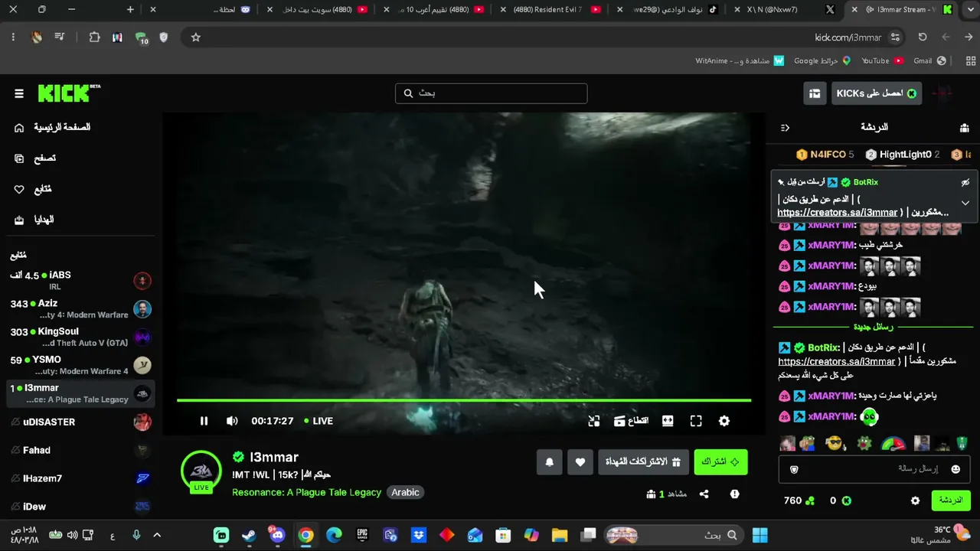Open the YouTube bookmark
980x551 pixels.
tap(882, 60)
